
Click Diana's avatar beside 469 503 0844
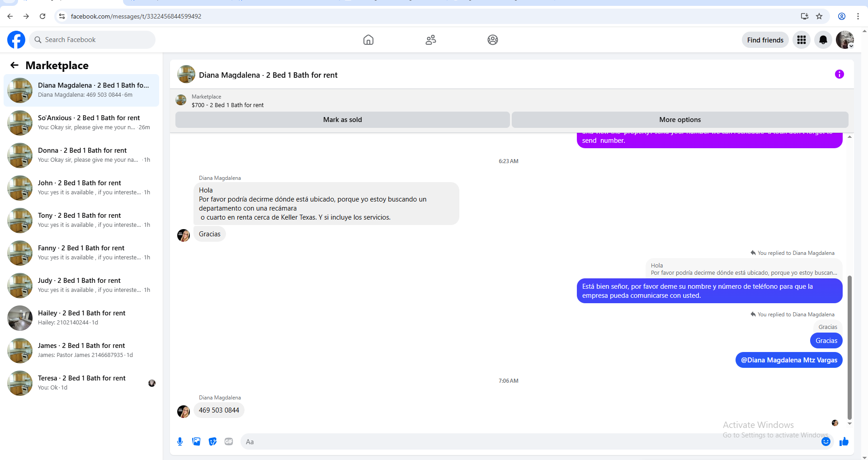184,412
